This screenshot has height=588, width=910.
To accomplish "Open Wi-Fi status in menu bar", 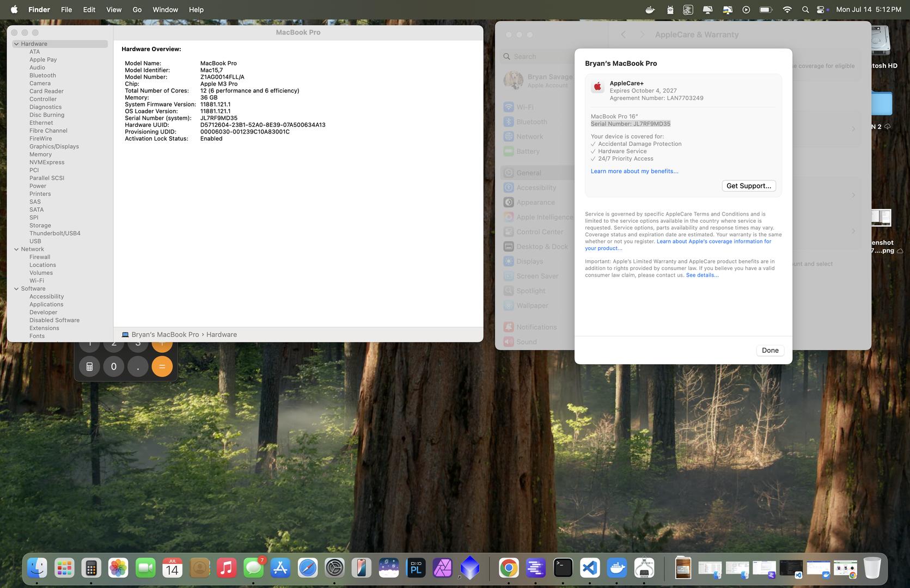I will [x=787, y=9].
